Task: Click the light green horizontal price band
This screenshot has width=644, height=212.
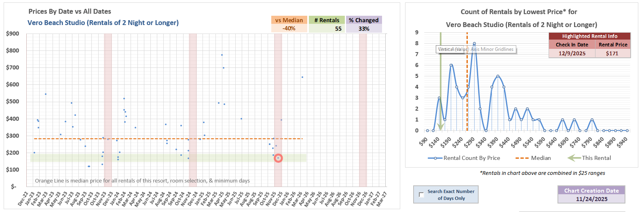Action: click(x=162, y=157)
